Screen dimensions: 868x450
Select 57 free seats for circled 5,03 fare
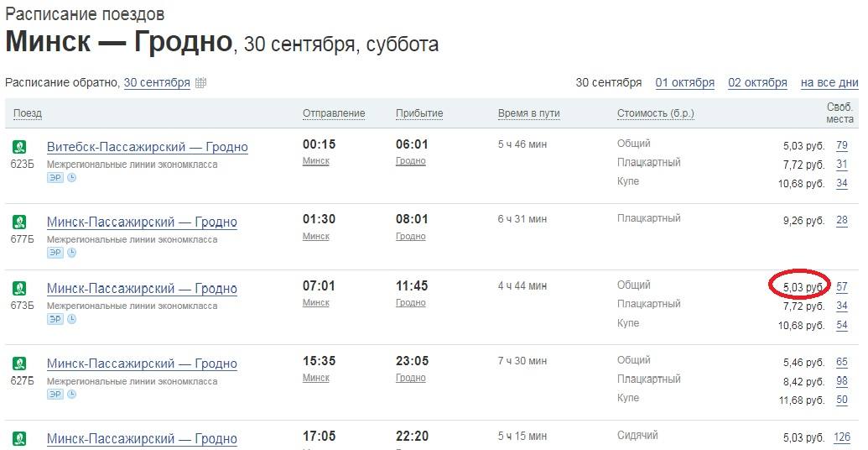841,287
